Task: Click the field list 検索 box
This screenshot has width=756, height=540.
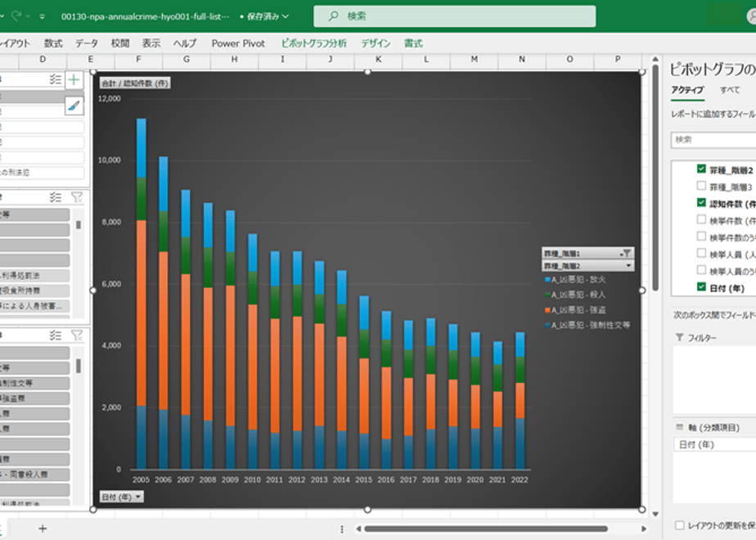Action: click(x=713, y=140)
